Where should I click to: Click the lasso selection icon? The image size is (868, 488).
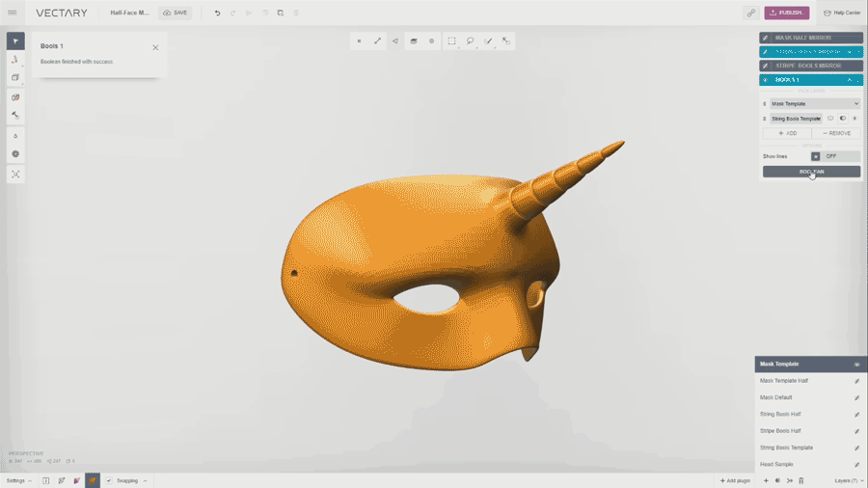pos(470,41)
